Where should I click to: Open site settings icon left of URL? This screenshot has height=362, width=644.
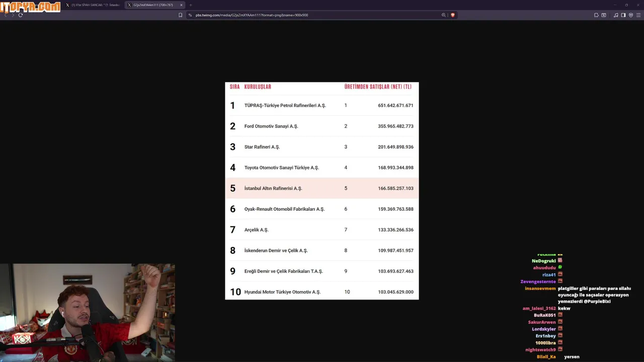click(190, 15)
